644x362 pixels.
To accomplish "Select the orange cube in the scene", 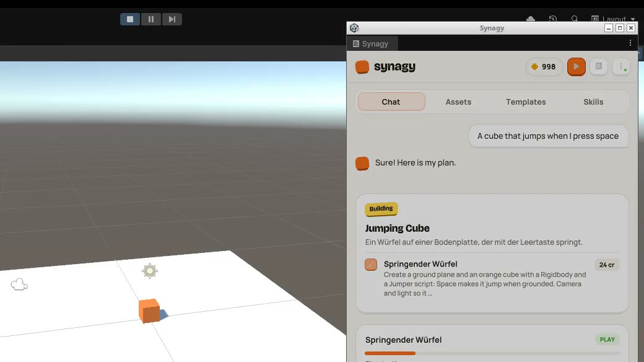I will (x=149, y=311).
